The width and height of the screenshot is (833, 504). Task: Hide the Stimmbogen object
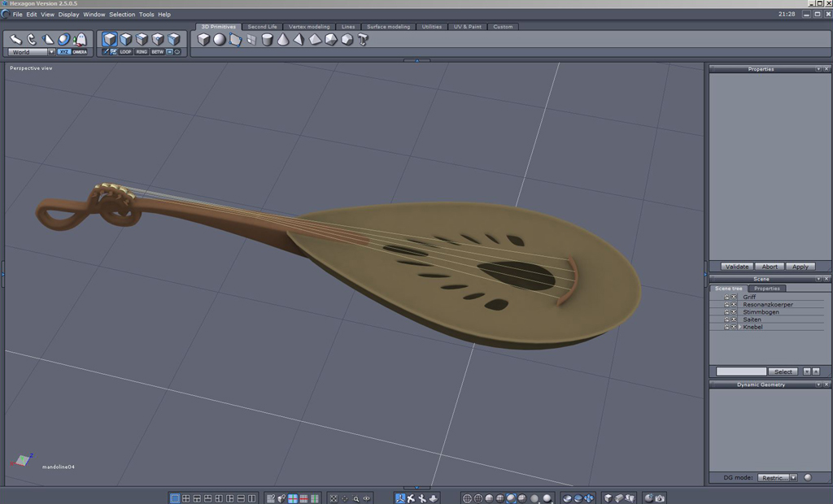(x=734, y=311)
